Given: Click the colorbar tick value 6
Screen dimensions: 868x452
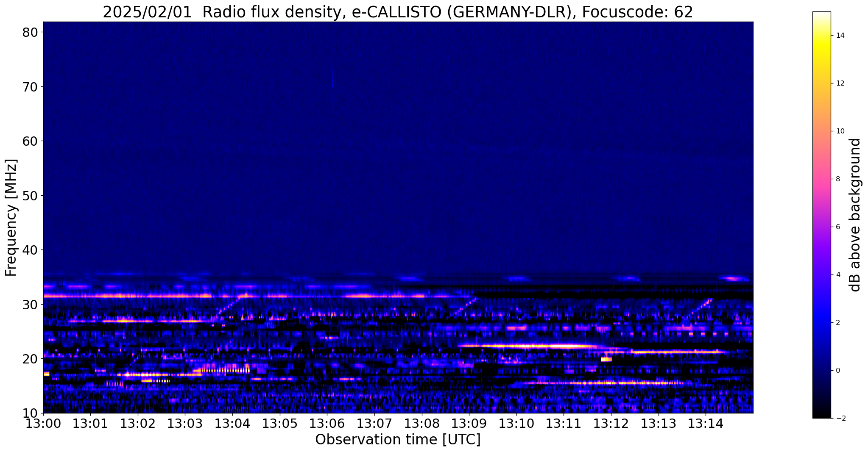Looking at the screenshot, I should (838, 227).
